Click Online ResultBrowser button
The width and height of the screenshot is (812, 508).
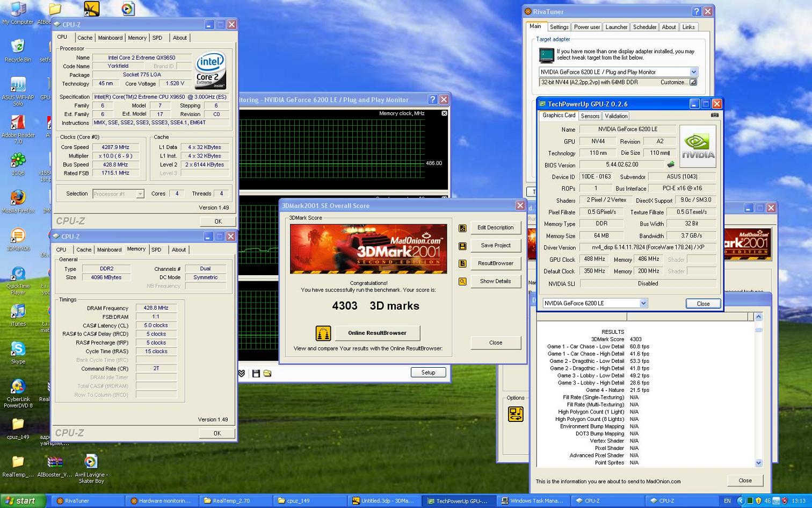click(x=377, y=333)
